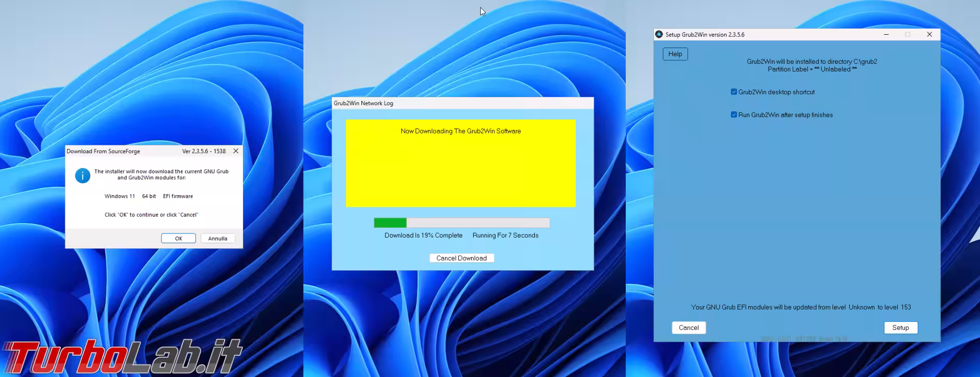Click Cancel in the Setup Grub2Win window
This screenshot has width=980, height=377.
689,328
